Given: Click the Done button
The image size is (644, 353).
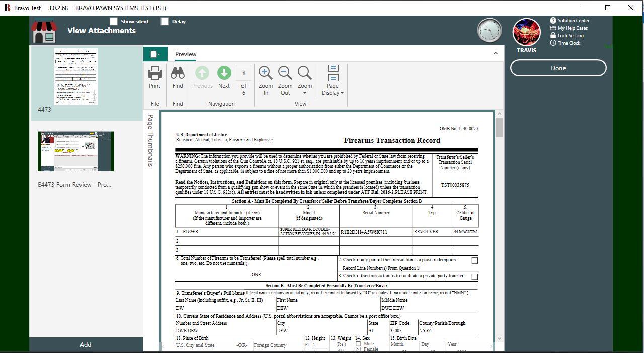Looking at the screenshot, I should (558, 68).
